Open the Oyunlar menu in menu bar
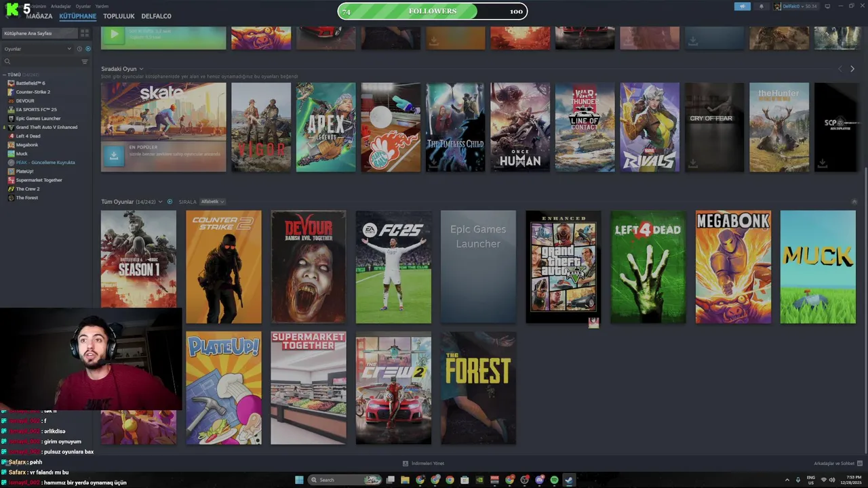Viewport: 868px width, 488px height. pyautogui.click(x=83, y=6)
